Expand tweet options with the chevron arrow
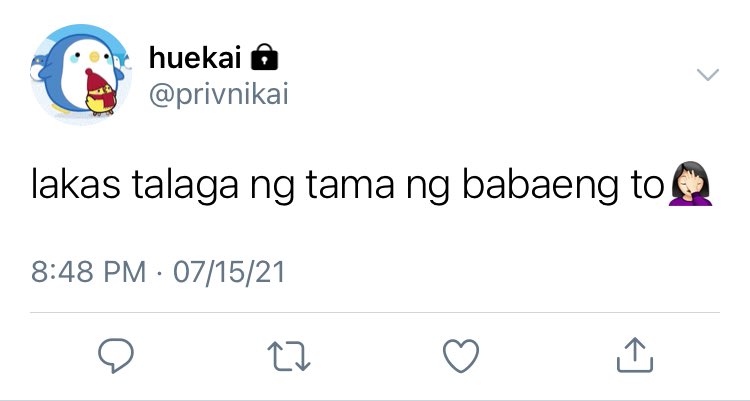 click(707, 74)
